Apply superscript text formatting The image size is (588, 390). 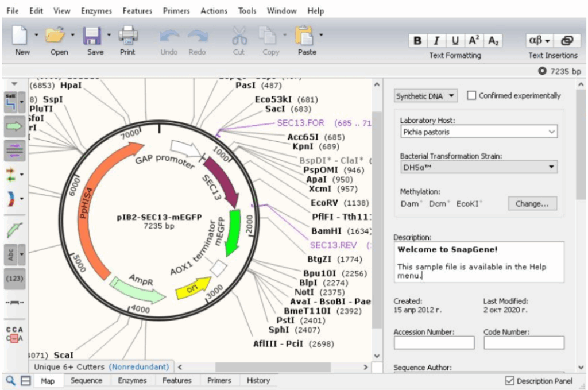474,41
